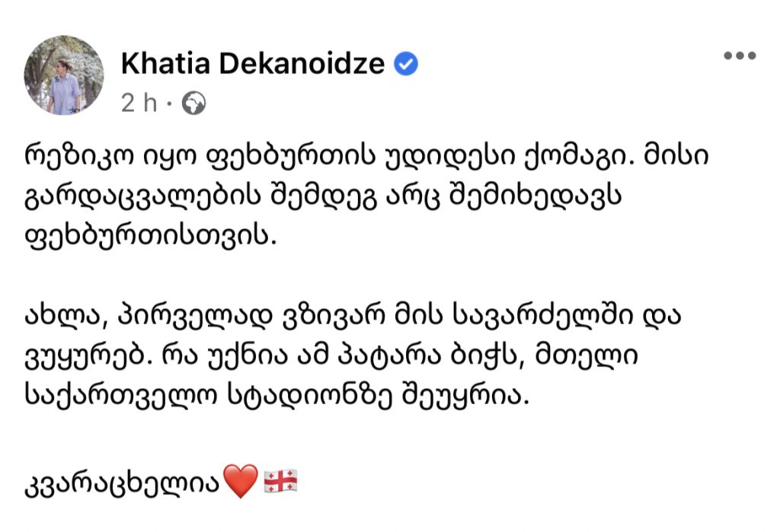
Task: Open the post options three-dot menu
Action: (740, 56)
